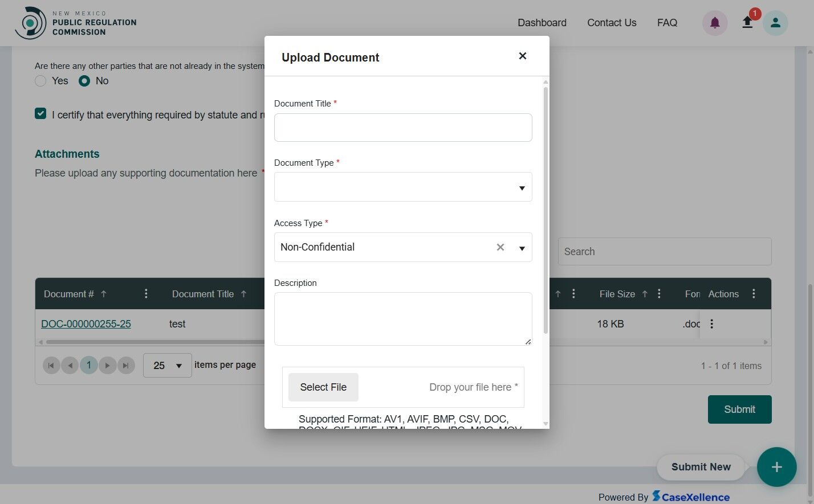Click the green plus button near Submit New

click(776, 467)
